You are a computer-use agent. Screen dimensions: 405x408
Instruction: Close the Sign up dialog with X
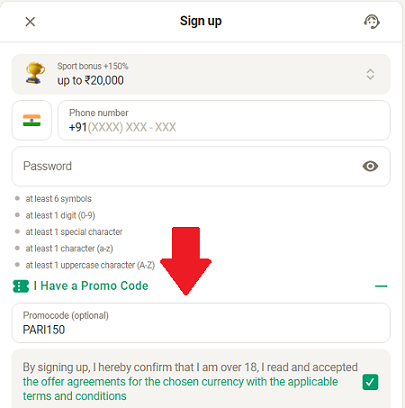click(x=30, y=22)
